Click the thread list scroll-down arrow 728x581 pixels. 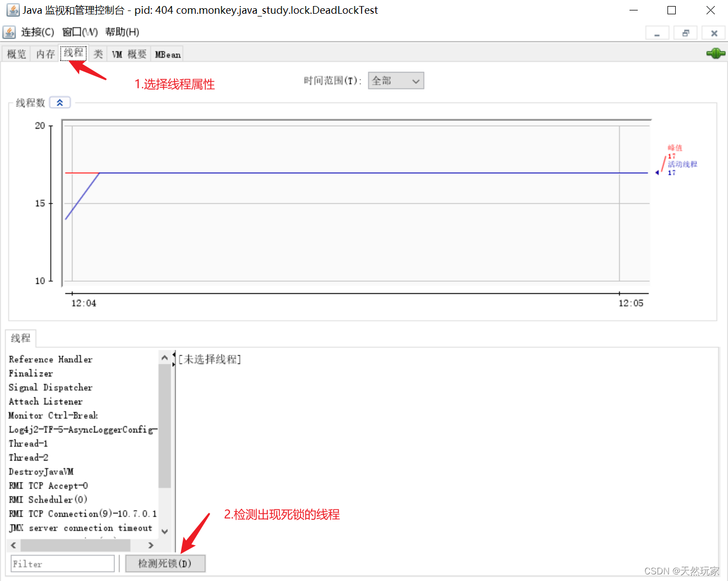pyautogui.click(x=165, y=531)
